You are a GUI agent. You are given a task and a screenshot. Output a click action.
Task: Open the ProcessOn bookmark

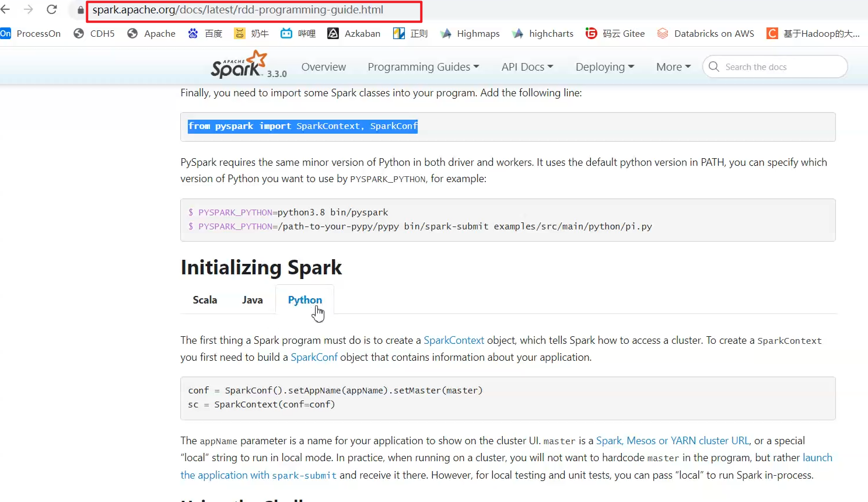click(x=31, y=33)
